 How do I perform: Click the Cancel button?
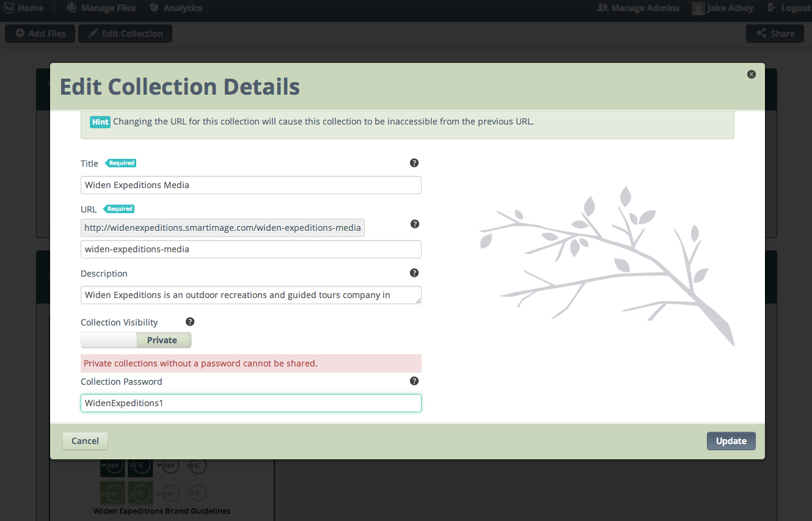pos(85,441)
